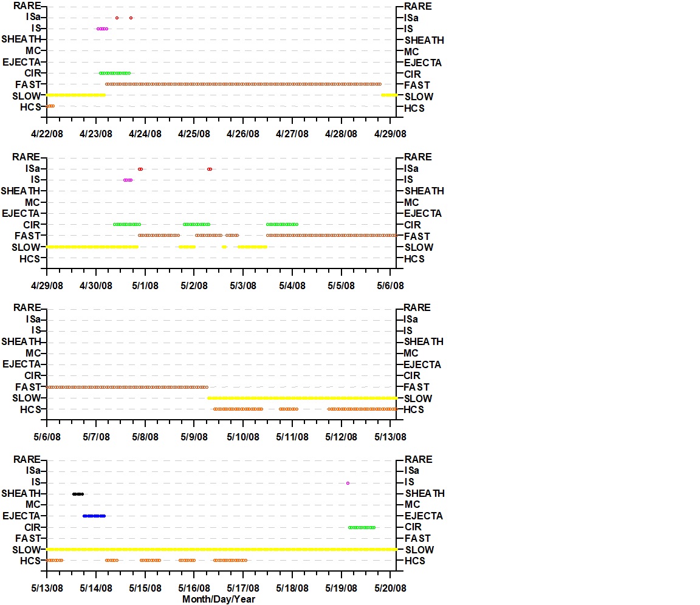The height and width of the screenshot is (605, 700).
Task: Click the 4/30/08 date label
Action: (96, 285)
